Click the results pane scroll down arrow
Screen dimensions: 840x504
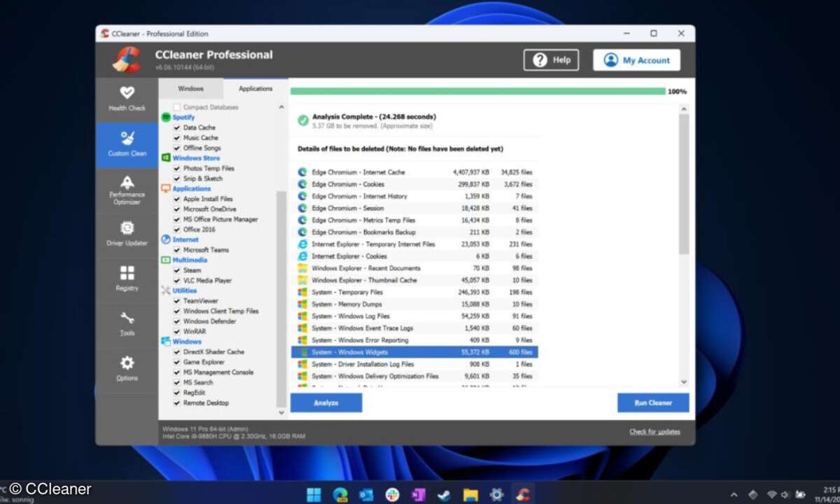pyautogui.click(x=684, y=382)
